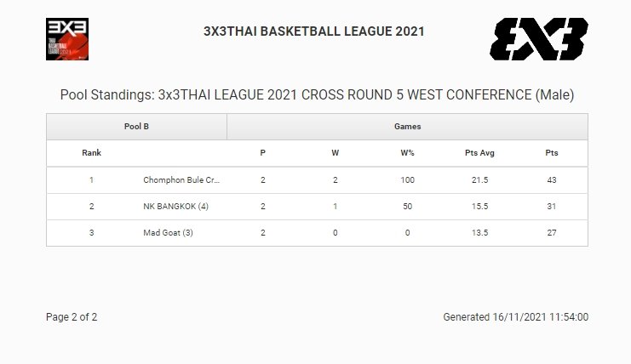Click the W% column header
631x364 pixels.
(x=407, y=153)
